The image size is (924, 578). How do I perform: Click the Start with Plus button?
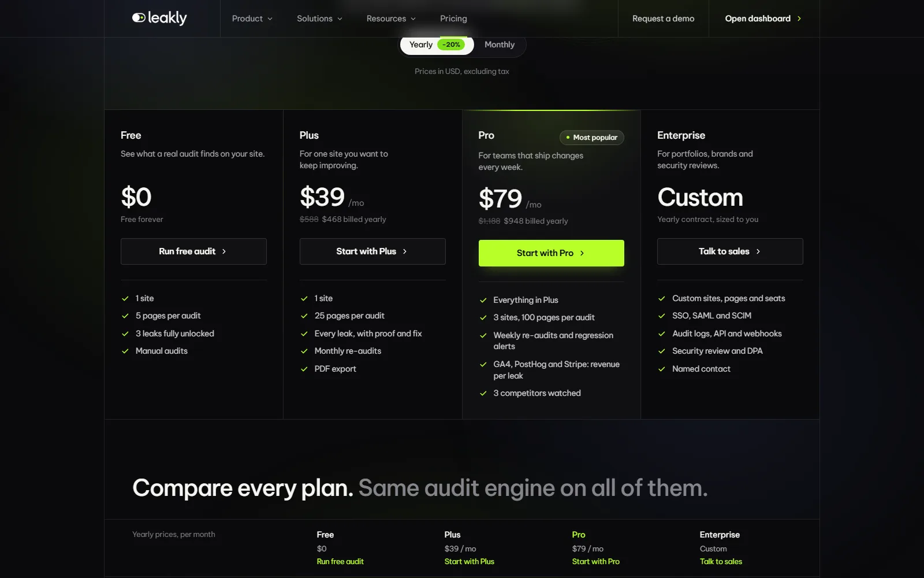click(x=372, y=251)
